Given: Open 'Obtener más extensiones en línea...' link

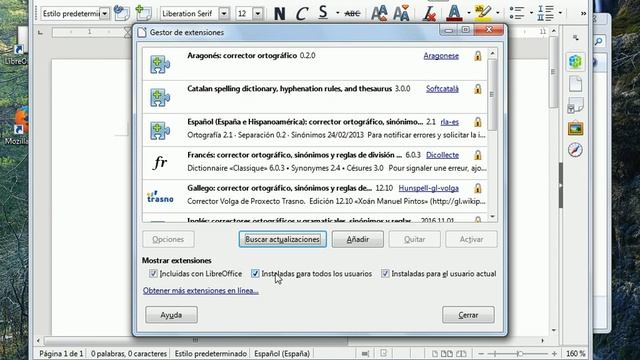Looking at the screenshot, I should (x=200, y=291).
